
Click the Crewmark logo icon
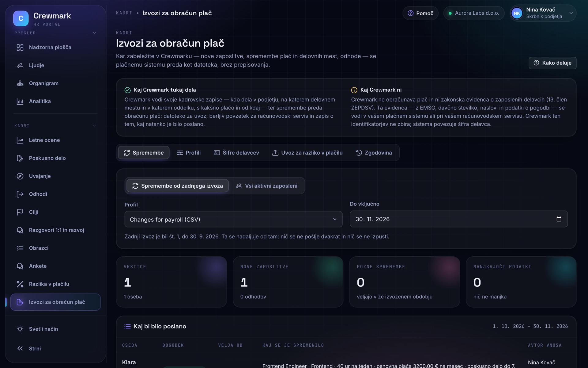click(x=21, y=18)
